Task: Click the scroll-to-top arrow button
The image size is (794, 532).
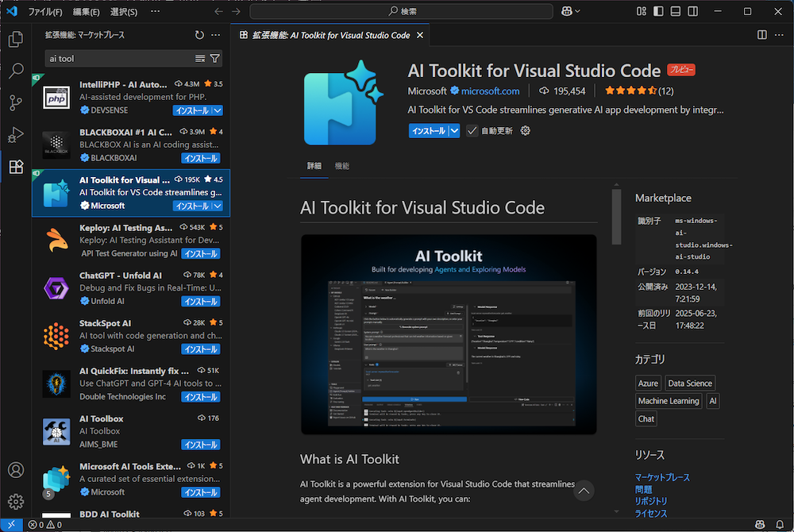Action: coord(584,491)
